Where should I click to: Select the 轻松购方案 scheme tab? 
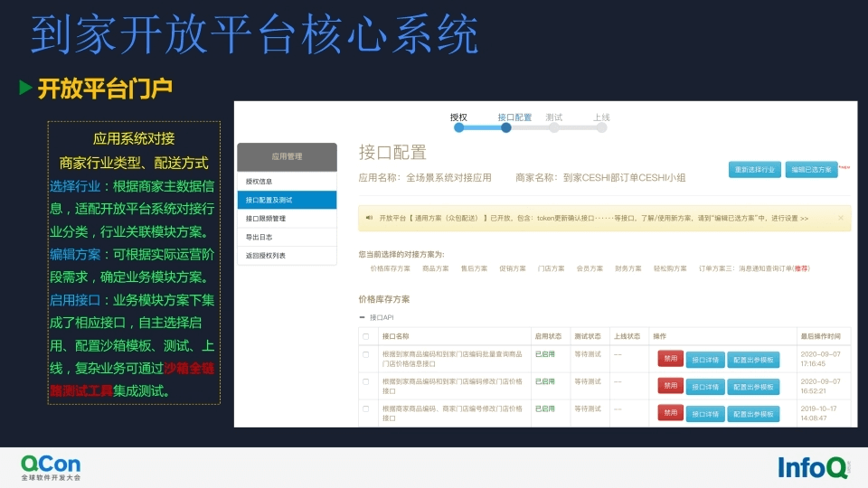(670, 268)
